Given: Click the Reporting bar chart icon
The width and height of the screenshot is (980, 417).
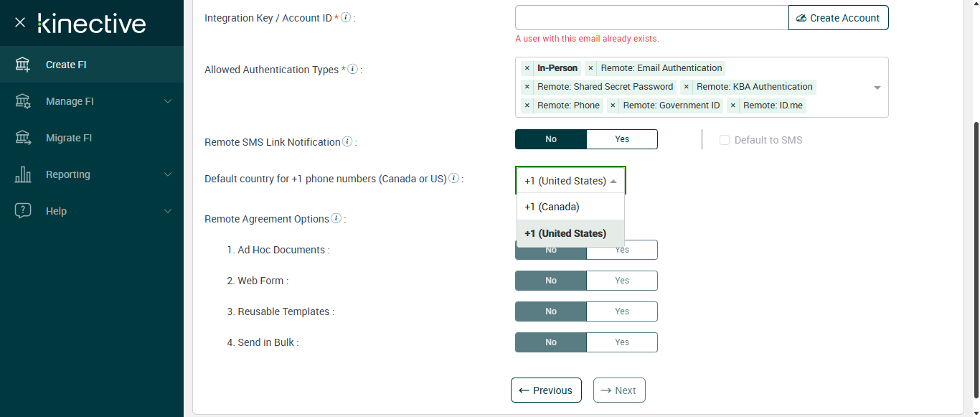Looking at the screenshot, I should click(x=23, y=174).
